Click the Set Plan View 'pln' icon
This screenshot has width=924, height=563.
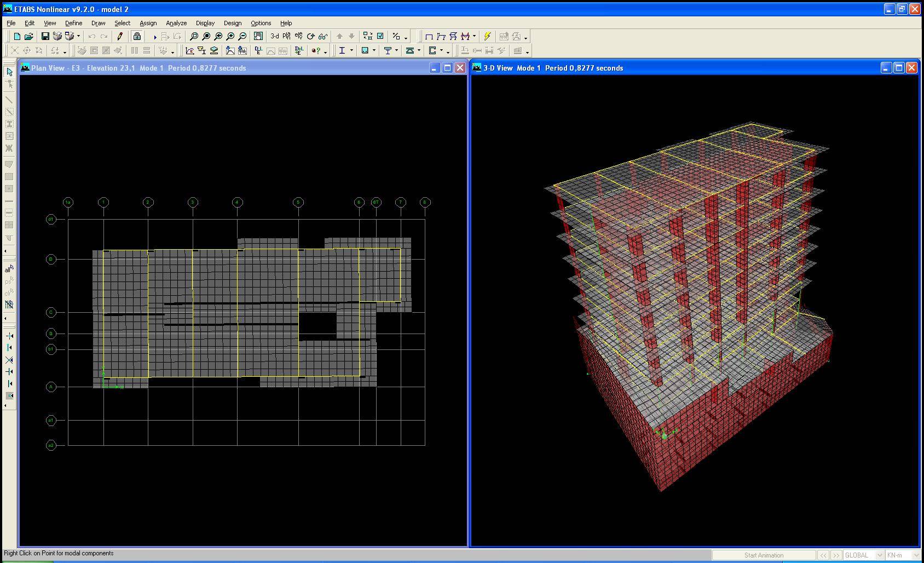286,37
